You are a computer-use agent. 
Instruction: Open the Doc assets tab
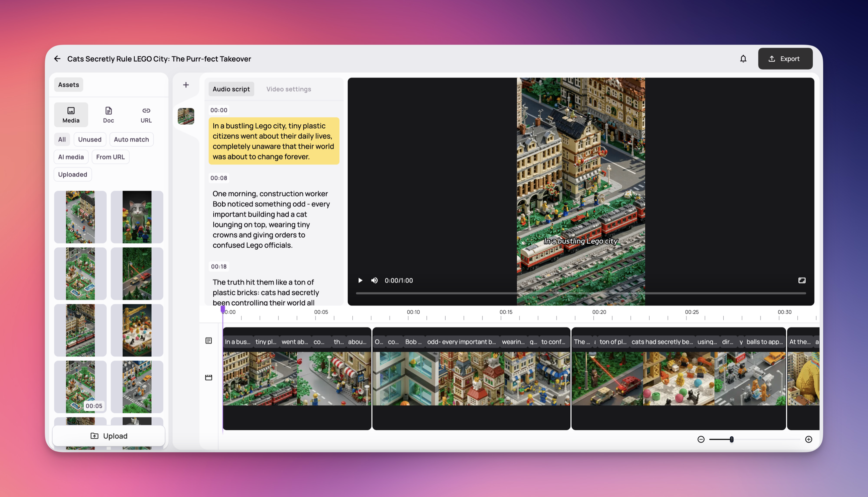click(x=108, y=115)
